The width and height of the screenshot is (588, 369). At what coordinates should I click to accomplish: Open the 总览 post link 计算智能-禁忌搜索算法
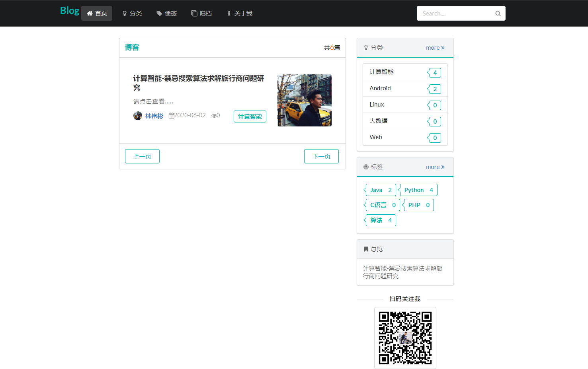[x=402, y=272]
